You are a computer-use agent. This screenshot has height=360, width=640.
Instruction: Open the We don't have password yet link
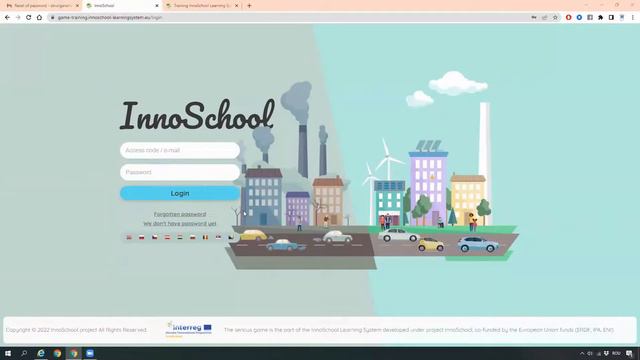click(x=180, y=224)
